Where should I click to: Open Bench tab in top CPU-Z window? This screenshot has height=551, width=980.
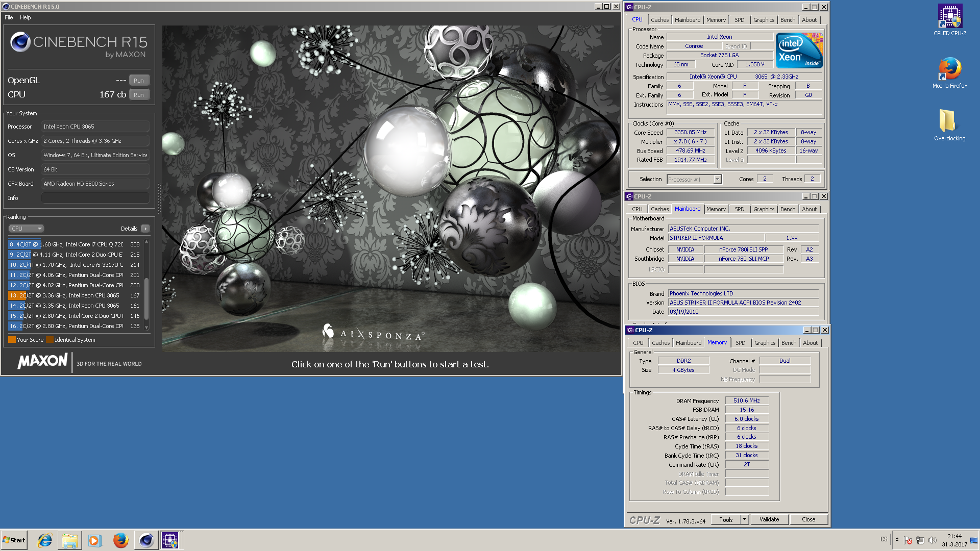[788, 20]
